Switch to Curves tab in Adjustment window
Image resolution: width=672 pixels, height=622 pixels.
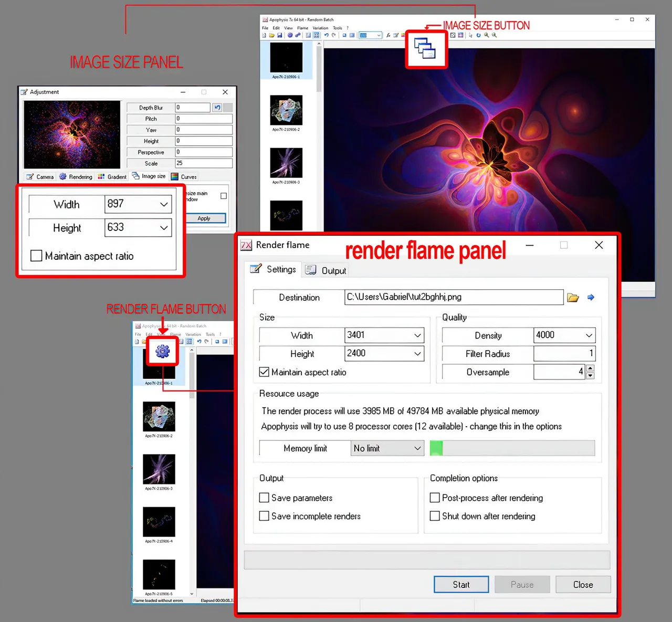(x=184, y=177)
